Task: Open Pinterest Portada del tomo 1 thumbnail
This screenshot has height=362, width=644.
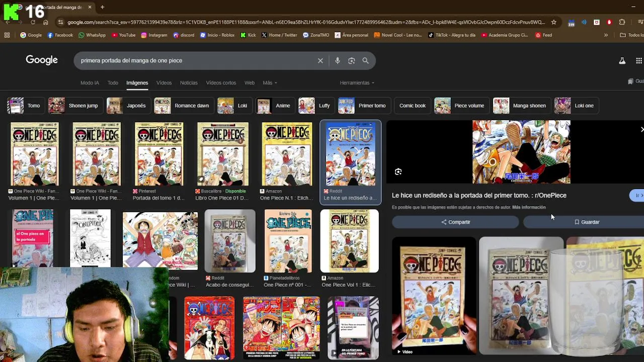Action: click(x=159, y=154)
